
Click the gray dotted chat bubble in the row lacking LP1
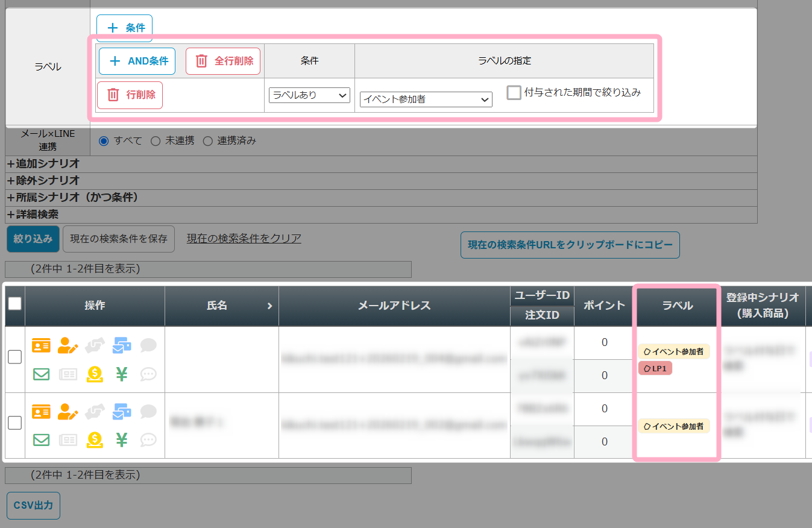148,440
